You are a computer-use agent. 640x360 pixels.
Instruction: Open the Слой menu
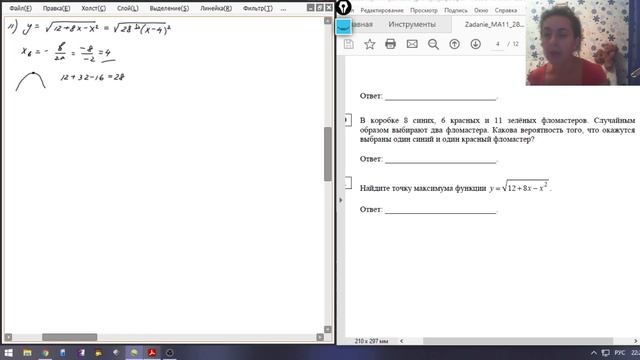(127, 8)
